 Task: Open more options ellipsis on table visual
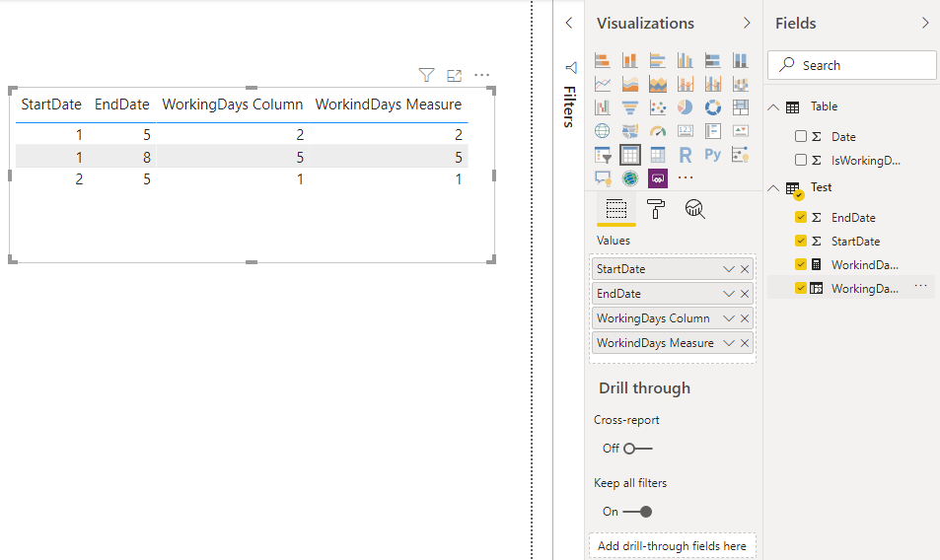click(x=482, y=75)
